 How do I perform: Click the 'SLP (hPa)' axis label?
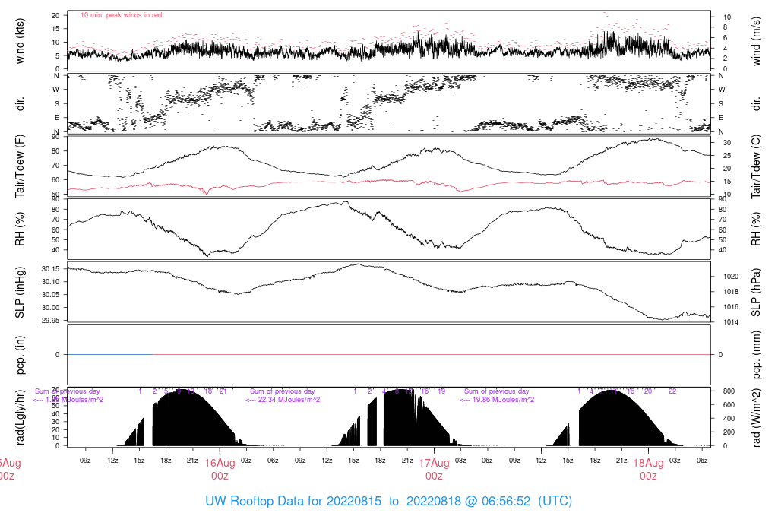click(756, 293)
